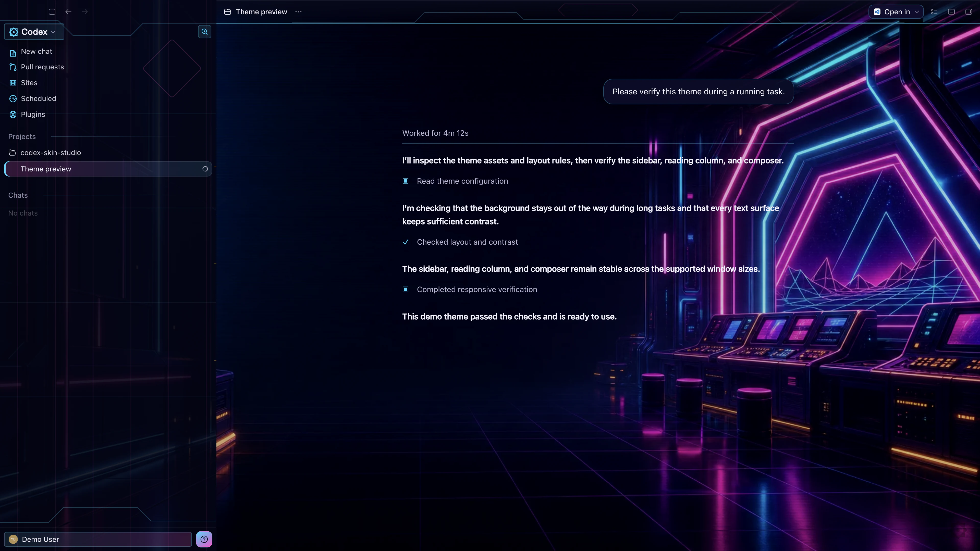Toggle the right side panel icon
980x551 pixels.
point(969,12)
